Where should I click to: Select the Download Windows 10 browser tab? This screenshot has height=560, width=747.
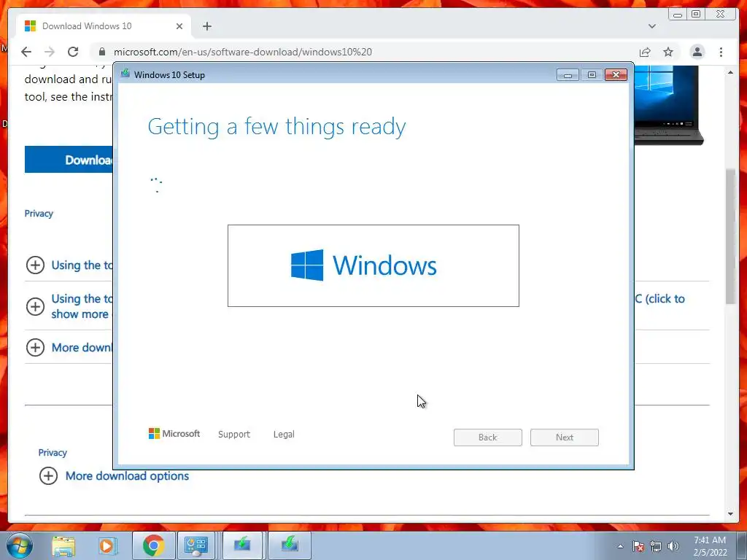pos(104,26)
